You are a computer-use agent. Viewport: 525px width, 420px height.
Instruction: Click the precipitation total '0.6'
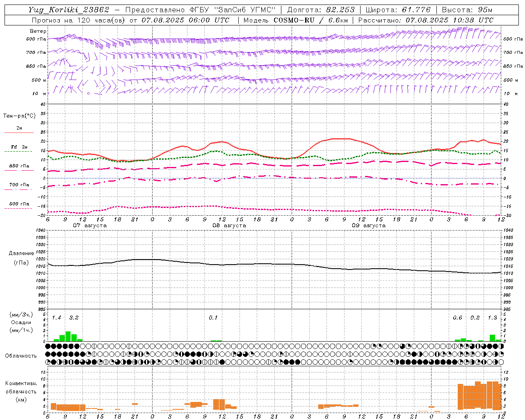457,317
